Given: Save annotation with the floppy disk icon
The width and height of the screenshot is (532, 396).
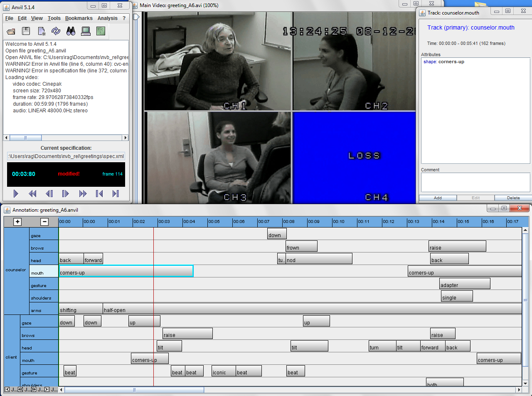Looking at the screenshot, I should point(26,31).
